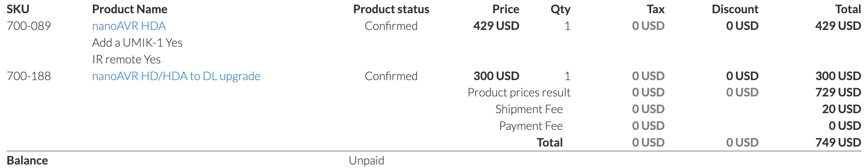
Task: Click the Product Name column header
Action: coord(130,9)
